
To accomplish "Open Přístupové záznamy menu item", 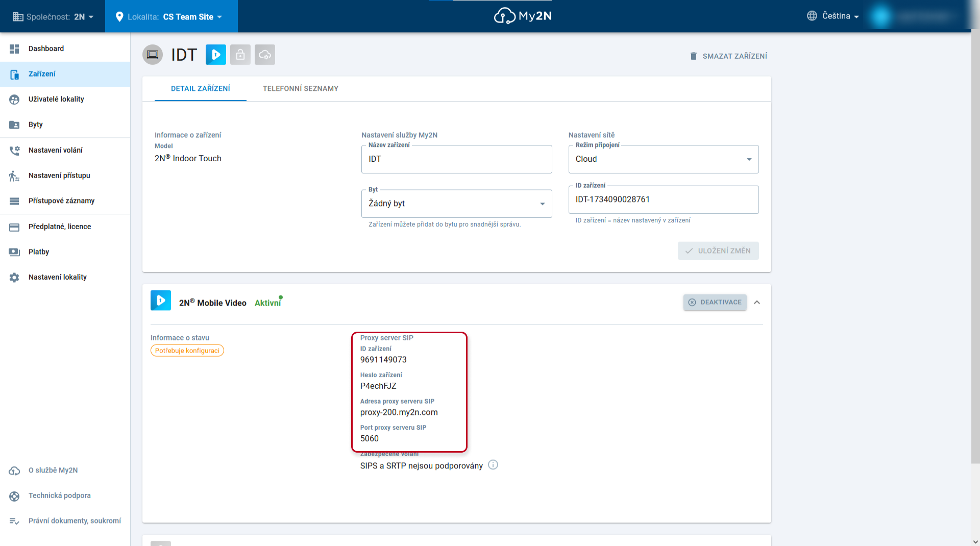I will point(65,201).
